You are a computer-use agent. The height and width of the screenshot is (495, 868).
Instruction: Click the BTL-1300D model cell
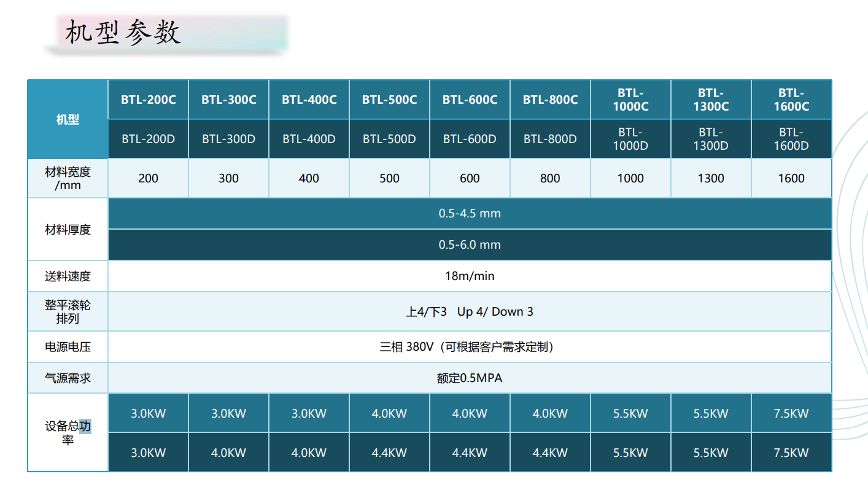711,139
